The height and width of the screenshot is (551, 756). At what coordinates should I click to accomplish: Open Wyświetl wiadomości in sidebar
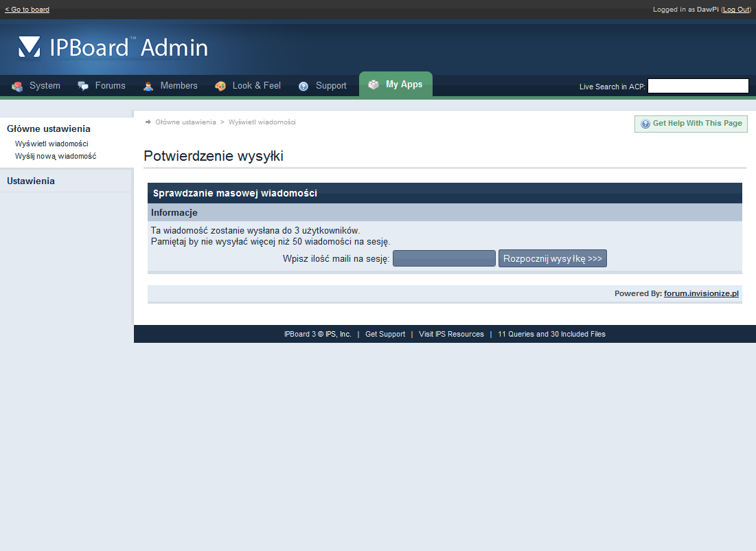click(51, 144)
